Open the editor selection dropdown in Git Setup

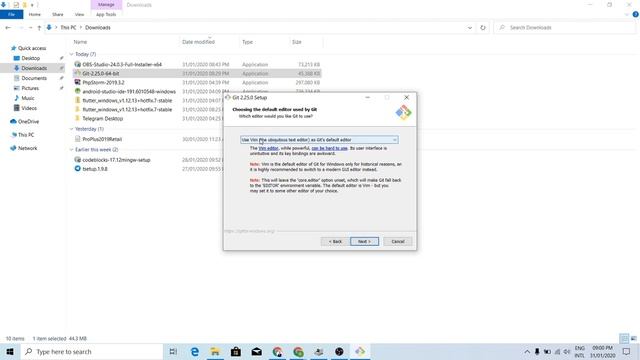[319, 140]
